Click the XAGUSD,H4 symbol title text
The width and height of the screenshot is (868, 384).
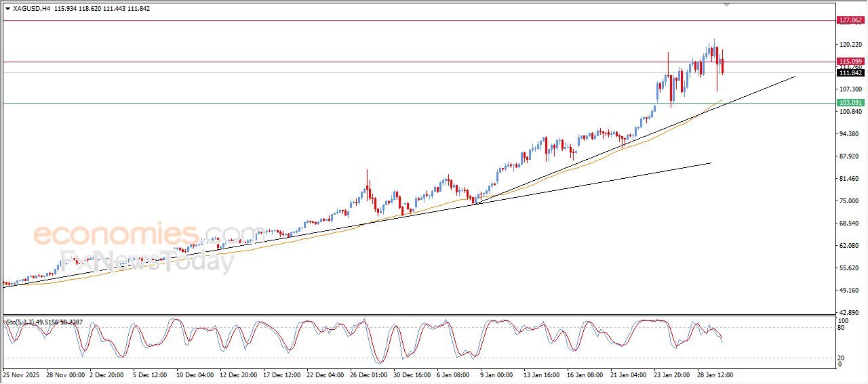pyautogui.click(x=32, y=8)
